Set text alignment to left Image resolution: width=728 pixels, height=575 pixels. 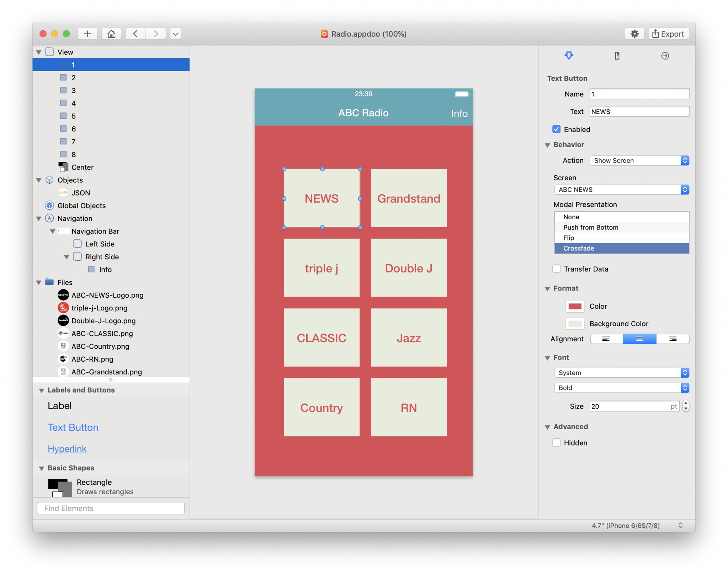pyautogui.click(x=606, y=339)
